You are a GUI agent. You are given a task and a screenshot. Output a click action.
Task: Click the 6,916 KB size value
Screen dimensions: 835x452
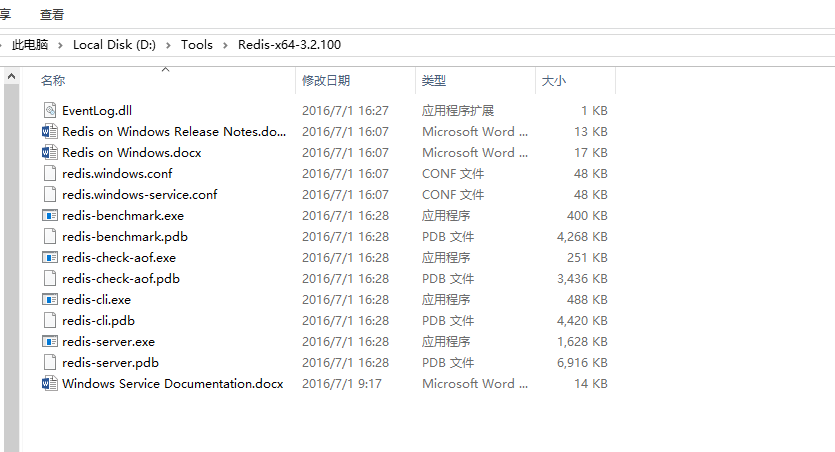(x=582, y=363)
